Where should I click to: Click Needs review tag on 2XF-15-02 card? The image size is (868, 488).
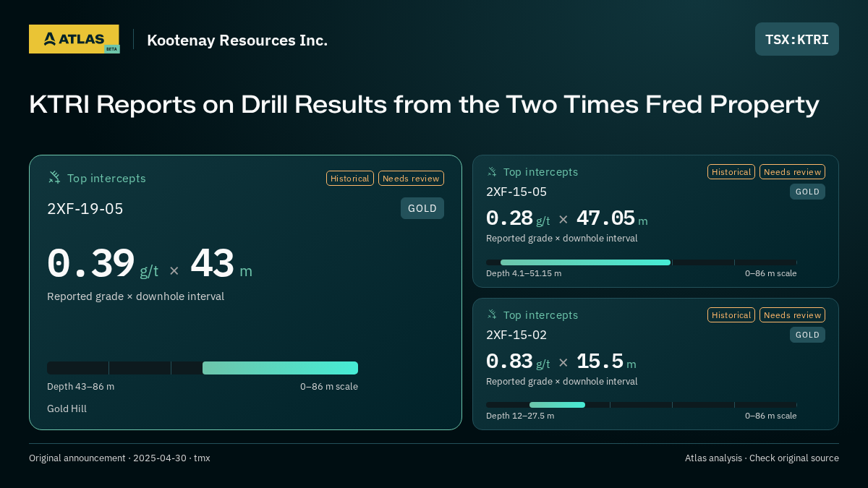(x=792, y=315)
